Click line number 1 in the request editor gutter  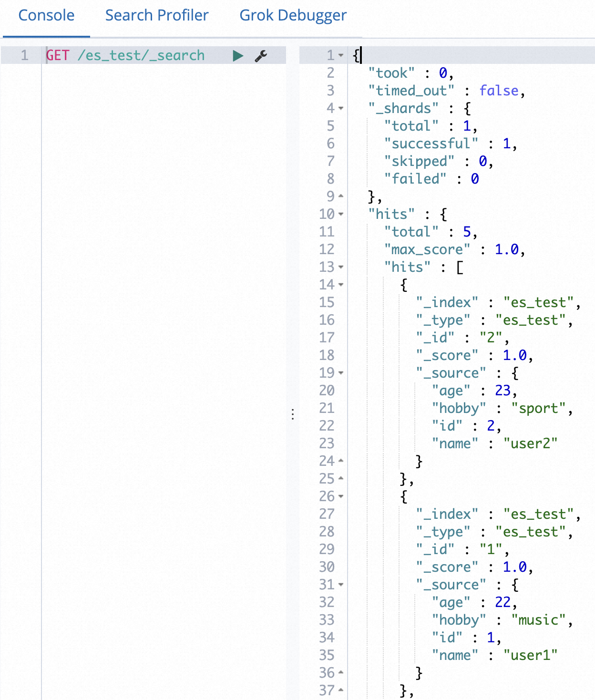pyautogui.click(x=25, y=55)
